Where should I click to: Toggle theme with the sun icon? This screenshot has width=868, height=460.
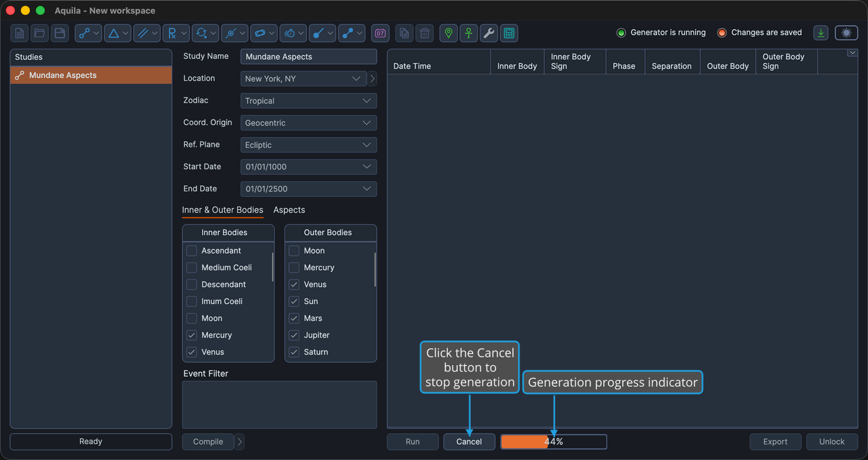pyautogui.click(x=847, y=33)
